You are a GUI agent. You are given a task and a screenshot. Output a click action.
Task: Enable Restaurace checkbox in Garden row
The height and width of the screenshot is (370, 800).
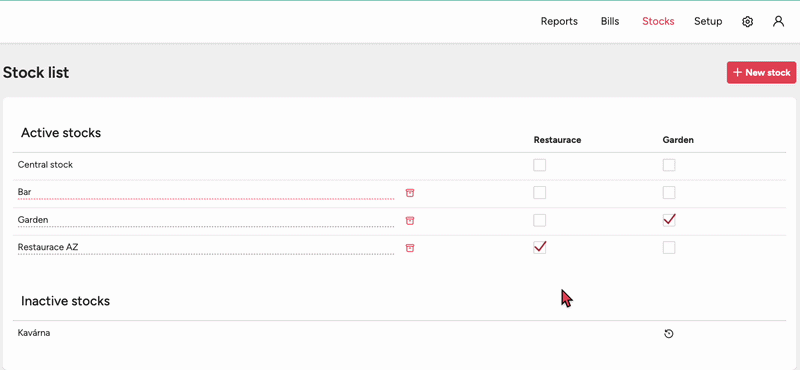(x=539, y=220)
